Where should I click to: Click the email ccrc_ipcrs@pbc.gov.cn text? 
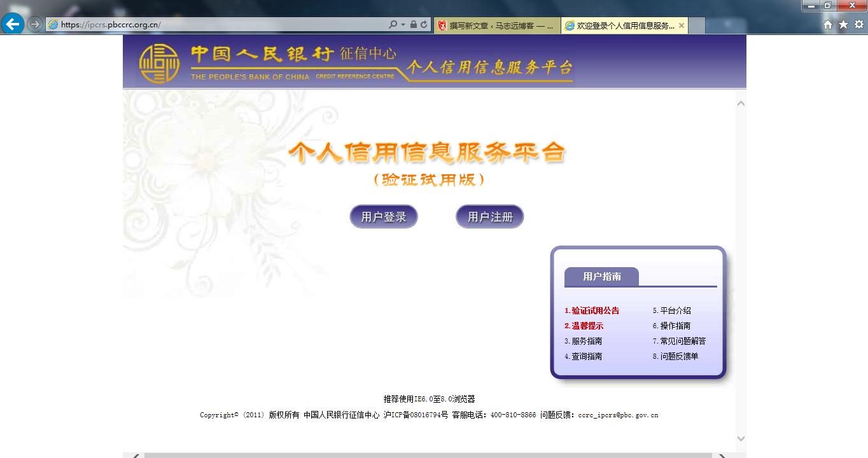pos(618,415)
